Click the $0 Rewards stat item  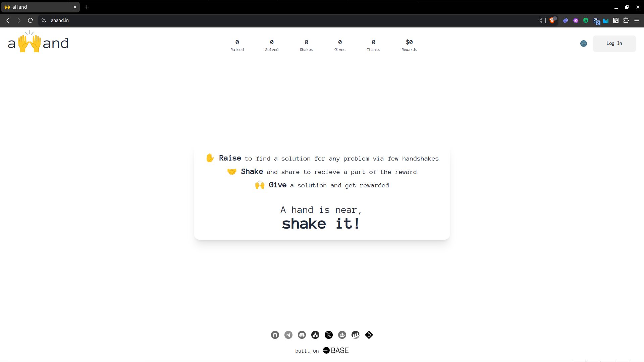409,45
